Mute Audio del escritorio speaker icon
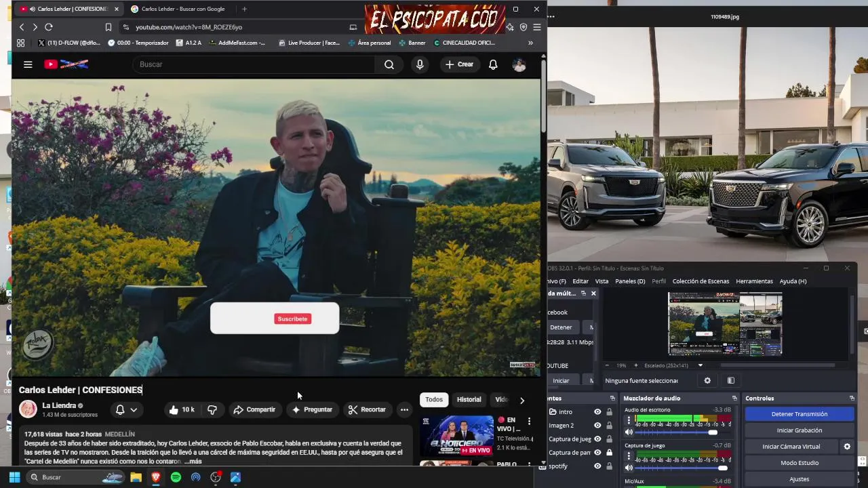Image resolution: width=868 pixels, height=488 pixels. (x=629, y=432)
